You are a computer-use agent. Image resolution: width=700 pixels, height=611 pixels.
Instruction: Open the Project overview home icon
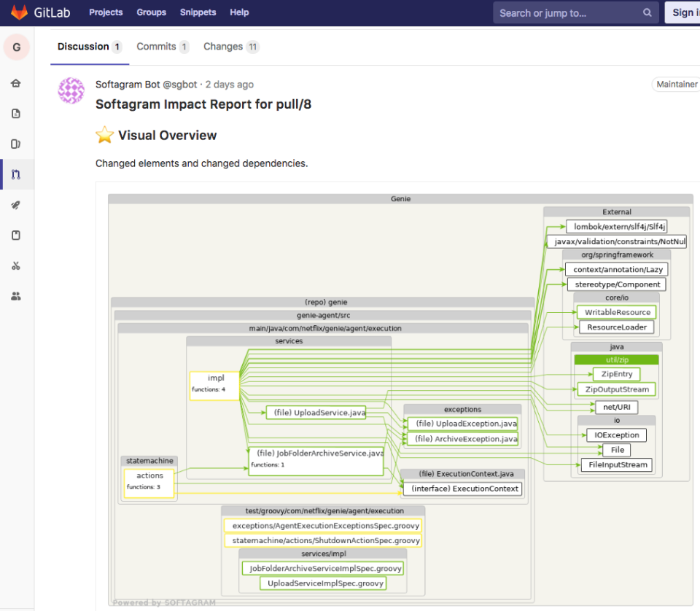(x=16, y=83)
